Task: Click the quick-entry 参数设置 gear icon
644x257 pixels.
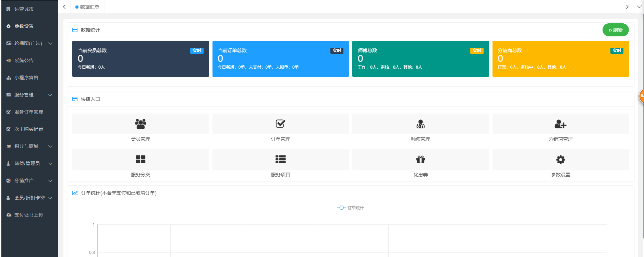Action: point(560,160)
